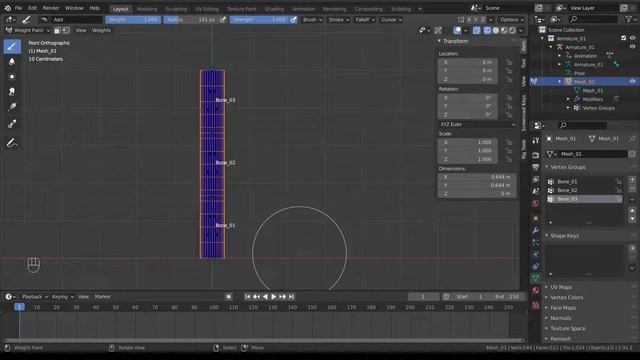Toggle X-Ray display in viewport header
The image size is (640, 360).
pyautogui.click(x=476, y=30)
